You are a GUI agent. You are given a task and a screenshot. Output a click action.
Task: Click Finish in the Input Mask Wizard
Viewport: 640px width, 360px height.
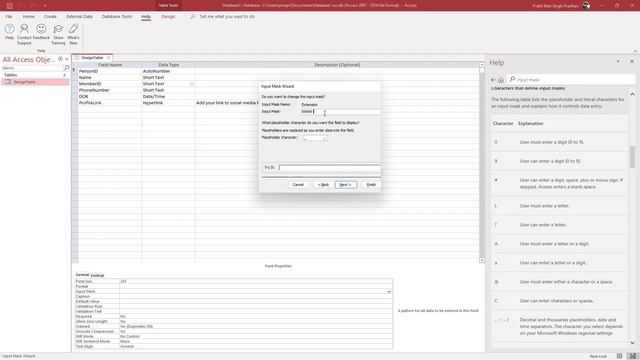pyautogui.click(x=371, y=185)
